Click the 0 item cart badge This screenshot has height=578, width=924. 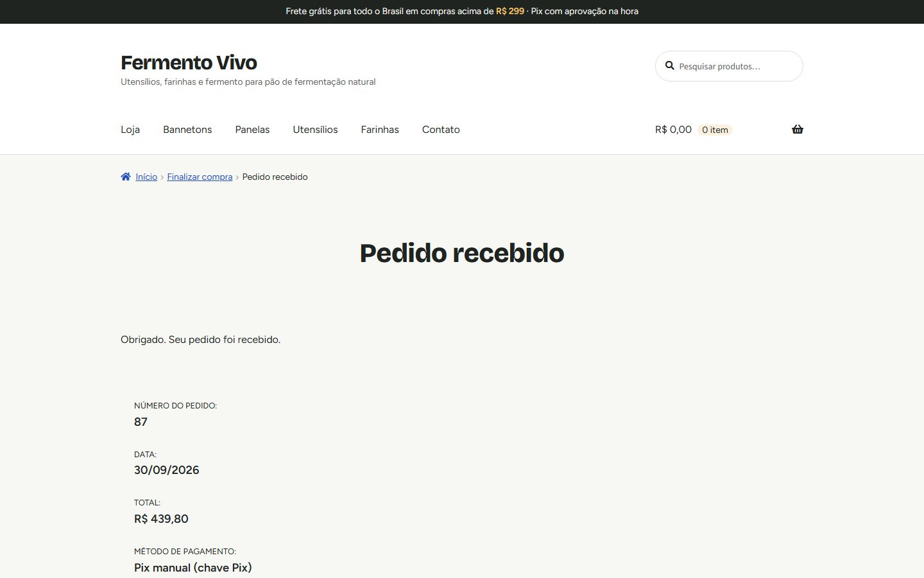pyautogui.click(x=715, y=130)
